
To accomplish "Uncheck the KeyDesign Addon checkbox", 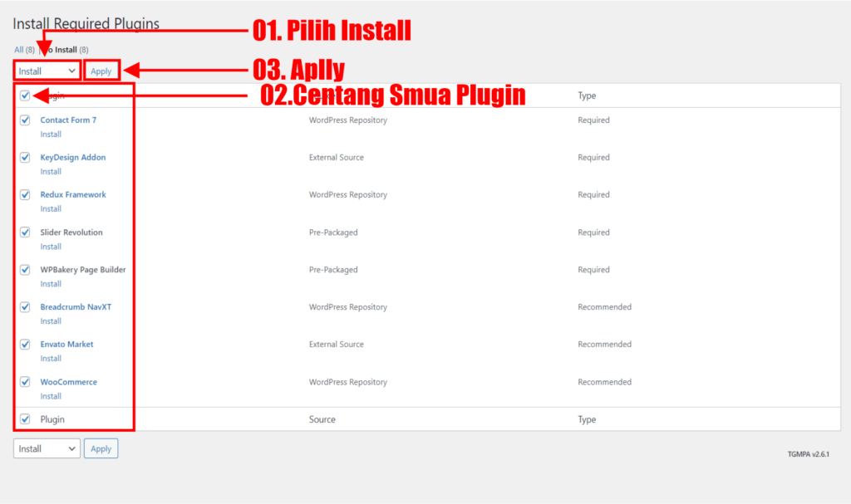I will [x=25, y=157].
